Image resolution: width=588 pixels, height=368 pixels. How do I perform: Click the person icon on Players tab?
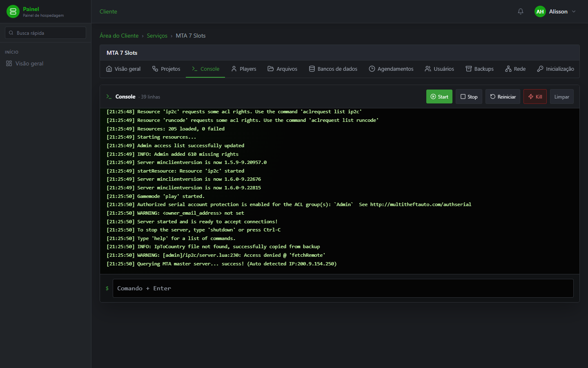[234, 69]
